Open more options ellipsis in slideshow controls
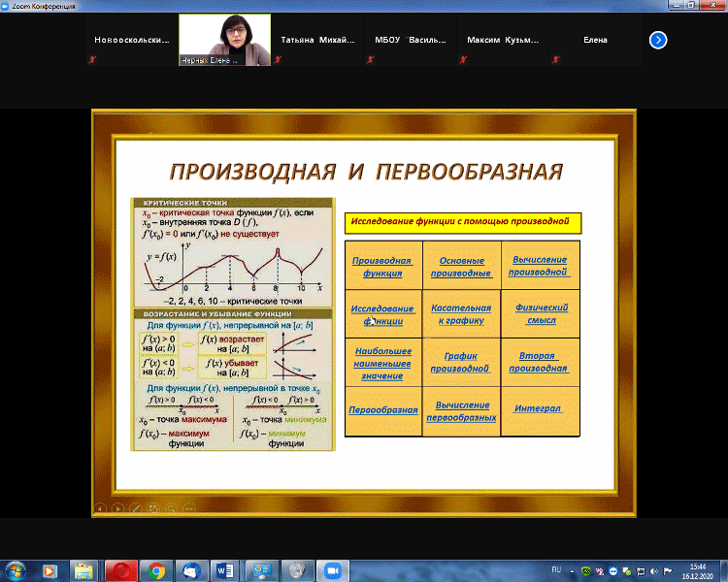The width and height of the screenshot is (728, 582). [188, 506]
